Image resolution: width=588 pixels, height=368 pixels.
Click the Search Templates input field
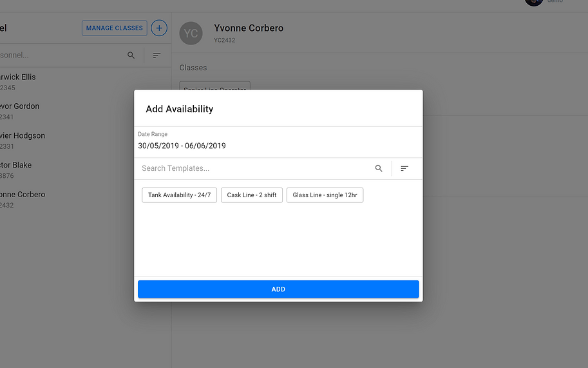point(254,168)
